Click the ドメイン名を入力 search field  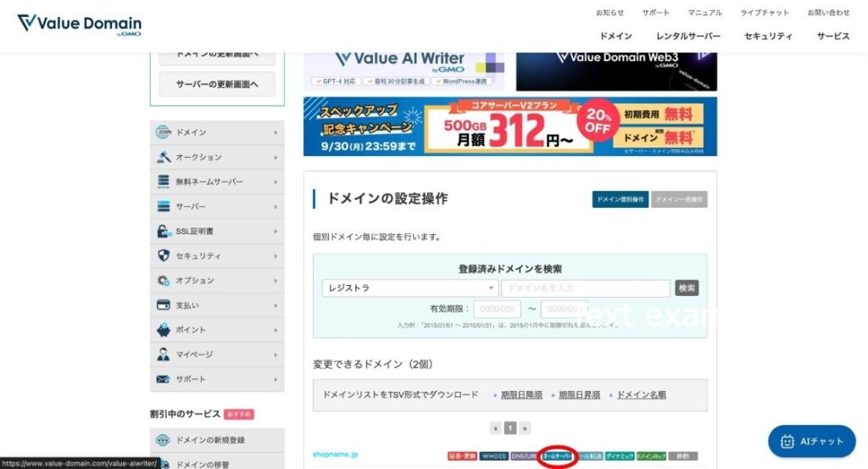click(586, 288)
